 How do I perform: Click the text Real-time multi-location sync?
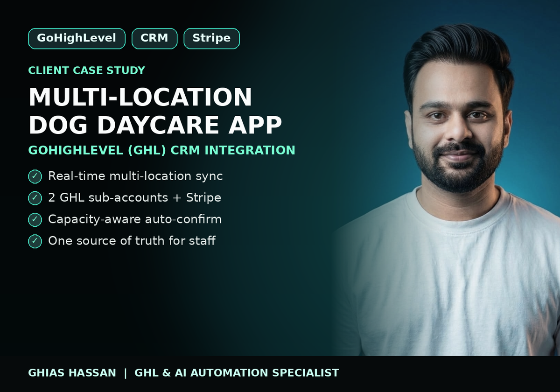pyautogui.click(x=135, y=176)
